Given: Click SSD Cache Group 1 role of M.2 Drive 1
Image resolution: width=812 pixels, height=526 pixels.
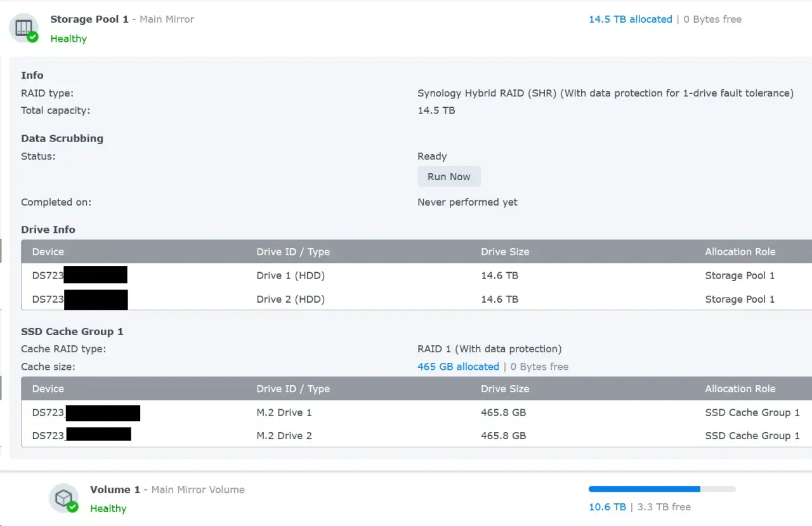Looking at the screenshot, I should click(x=752, y=412).
